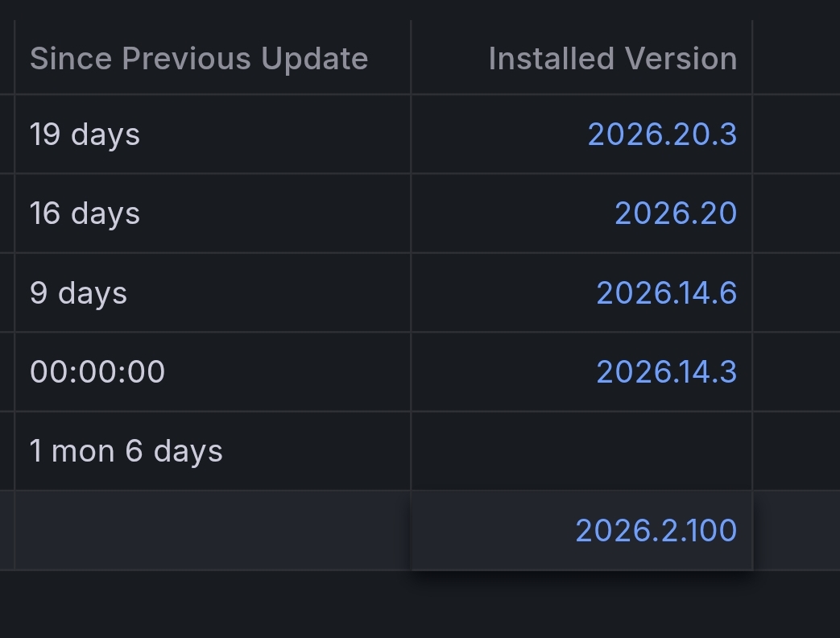Click the empty area beneath the table
The image size is (840, 638).
point(420,605)
